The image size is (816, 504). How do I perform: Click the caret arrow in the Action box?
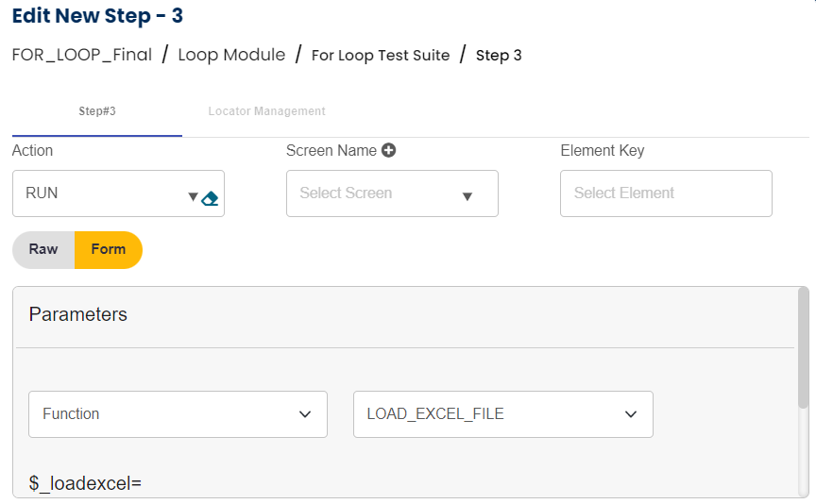point(193,196)
